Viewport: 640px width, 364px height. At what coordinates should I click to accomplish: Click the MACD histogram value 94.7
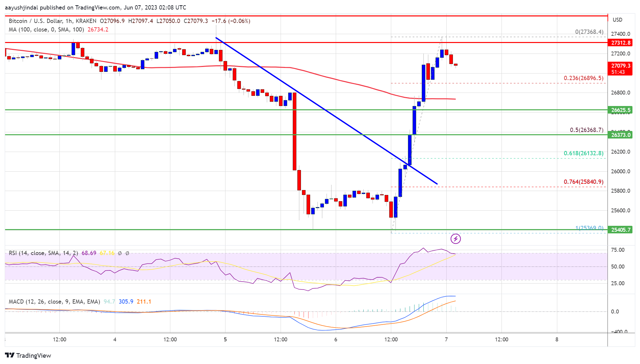(x=109, y=302)
